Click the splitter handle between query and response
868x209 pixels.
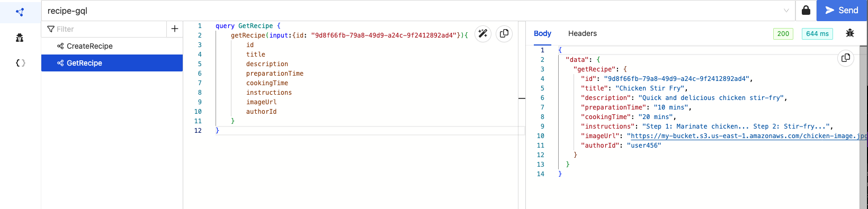click(522, 98)
